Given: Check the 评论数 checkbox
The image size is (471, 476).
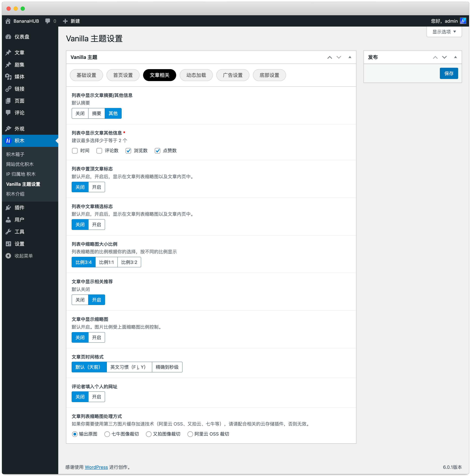Looking at the screenshot, I should point(99,151).
